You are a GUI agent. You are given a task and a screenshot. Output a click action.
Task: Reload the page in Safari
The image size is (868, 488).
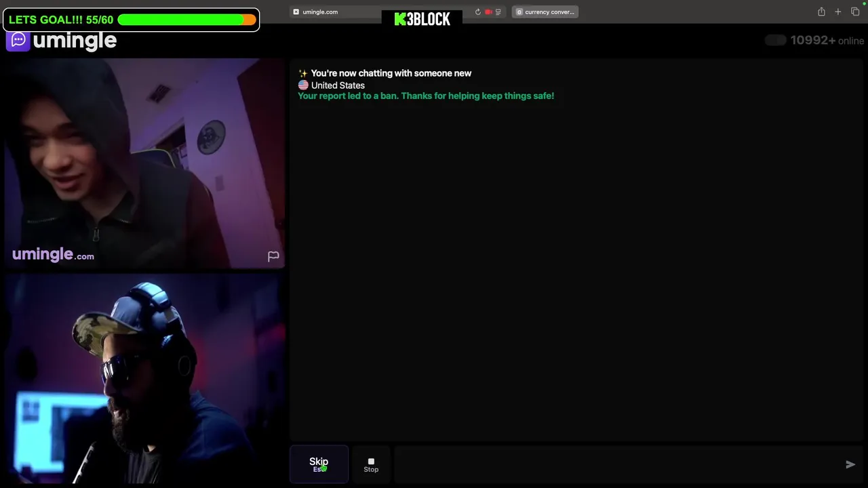click(x=477, y=12)
